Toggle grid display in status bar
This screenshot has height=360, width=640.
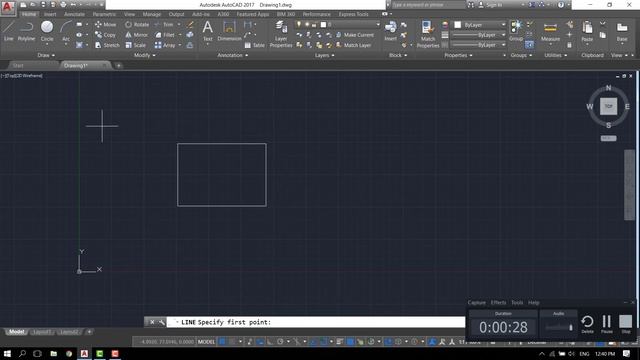pos(222,342)
